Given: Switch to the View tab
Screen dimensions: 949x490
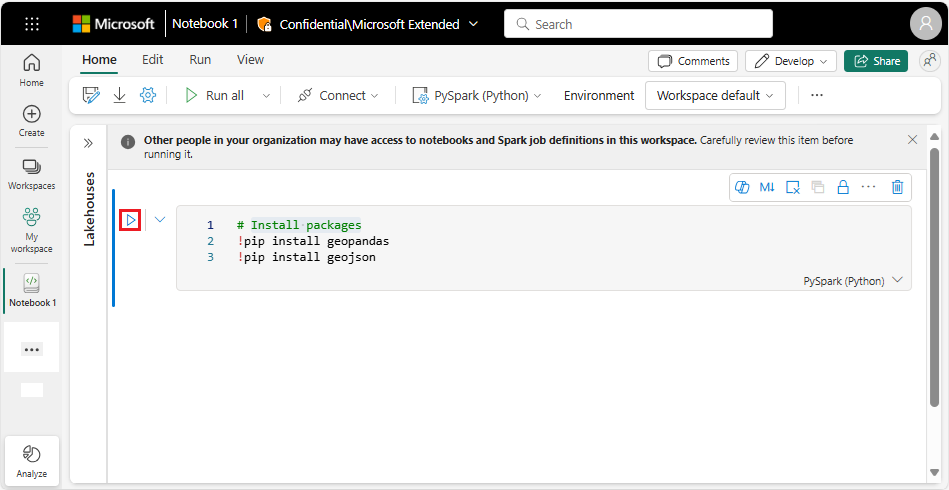Looking at the screenshot, I should (x=251, y=59).
